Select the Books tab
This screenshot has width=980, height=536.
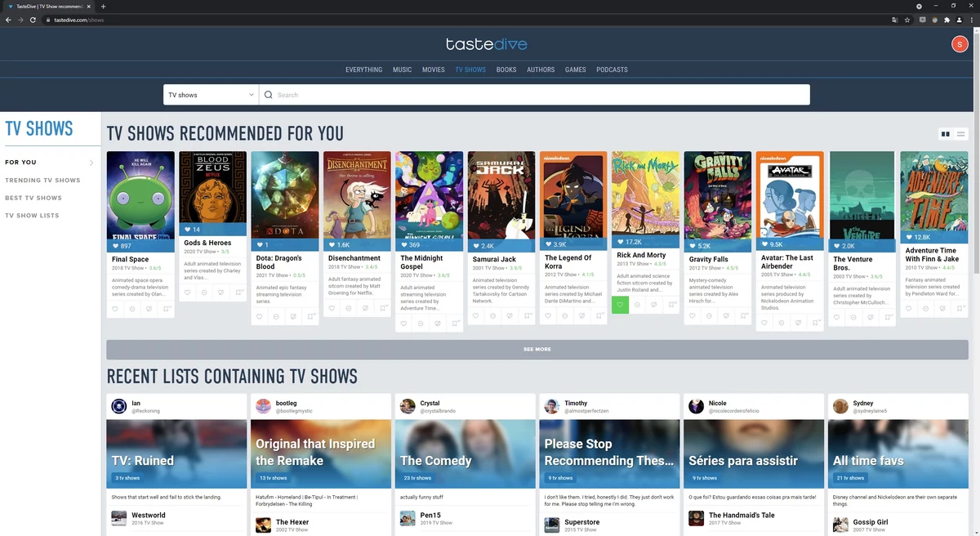(x=506, y=69)
